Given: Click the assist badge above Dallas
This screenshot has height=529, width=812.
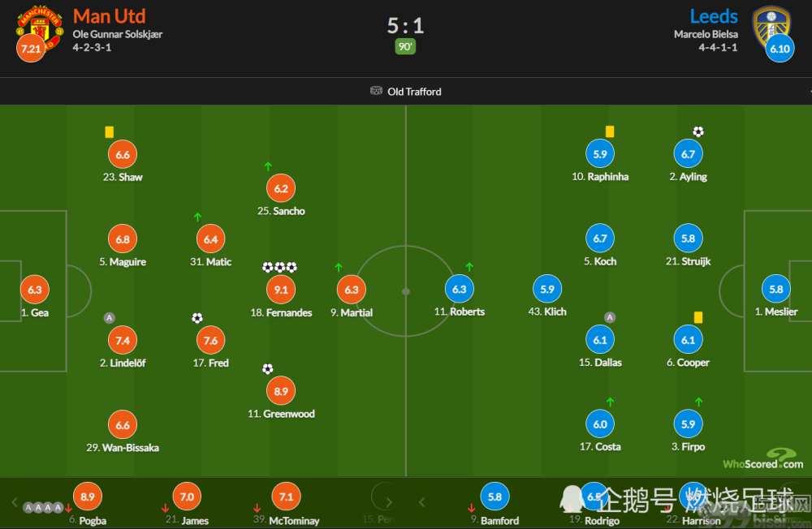Looking at the screenshot, I should coord(610,317).
